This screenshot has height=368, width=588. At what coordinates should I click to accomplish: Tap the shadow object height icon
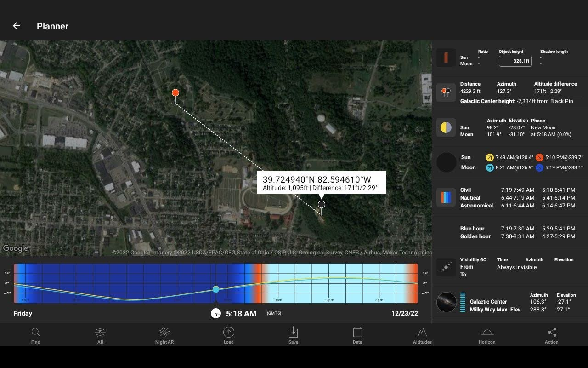point(446,58)
